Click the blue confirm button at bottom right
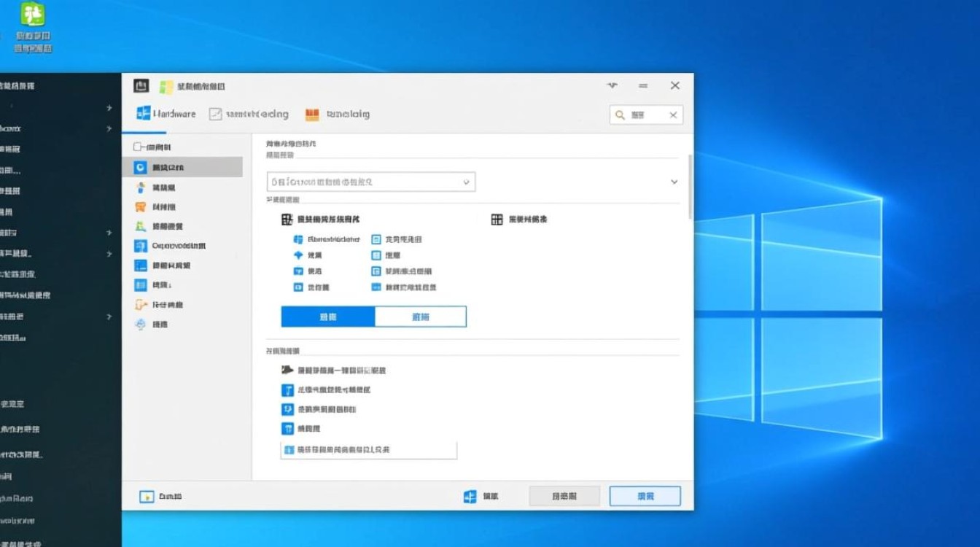The height and width of the screenshot is (547, 980). tap(645, 495)
